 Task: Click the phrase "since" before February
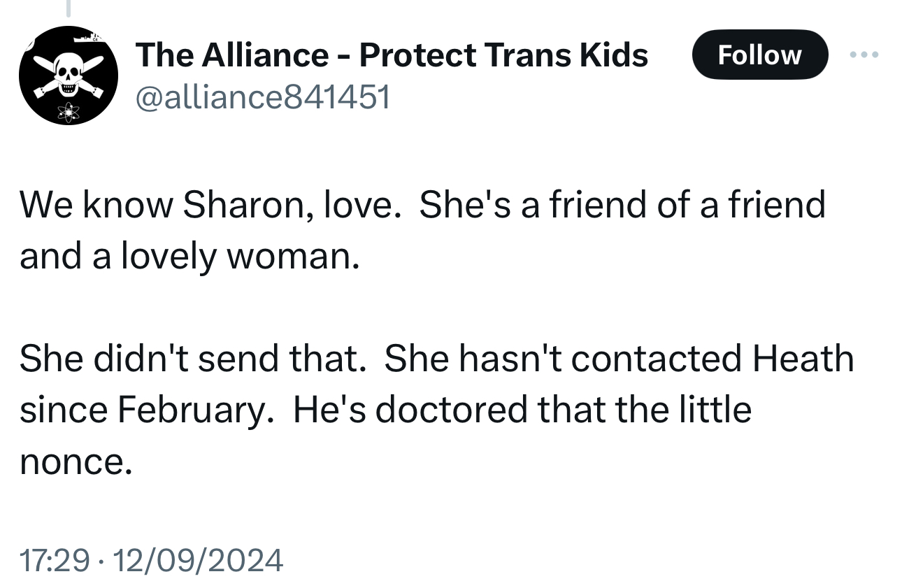pyautogui.click(x=63, y=410)
